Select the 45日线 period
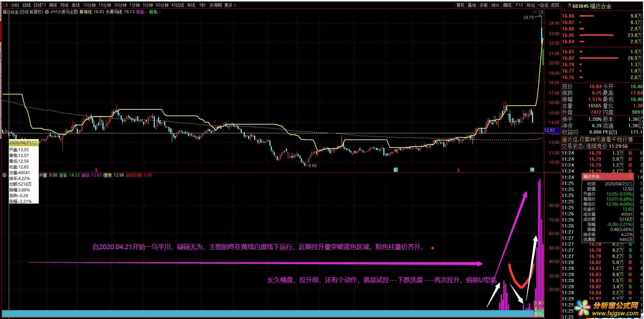The image size is (644, 319). click(x=178, y=5)
